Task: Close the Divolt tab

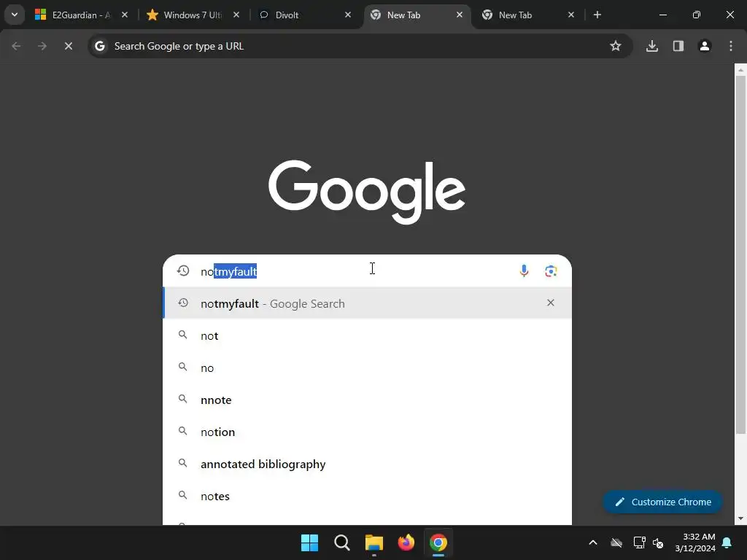Action: (348, 15)
